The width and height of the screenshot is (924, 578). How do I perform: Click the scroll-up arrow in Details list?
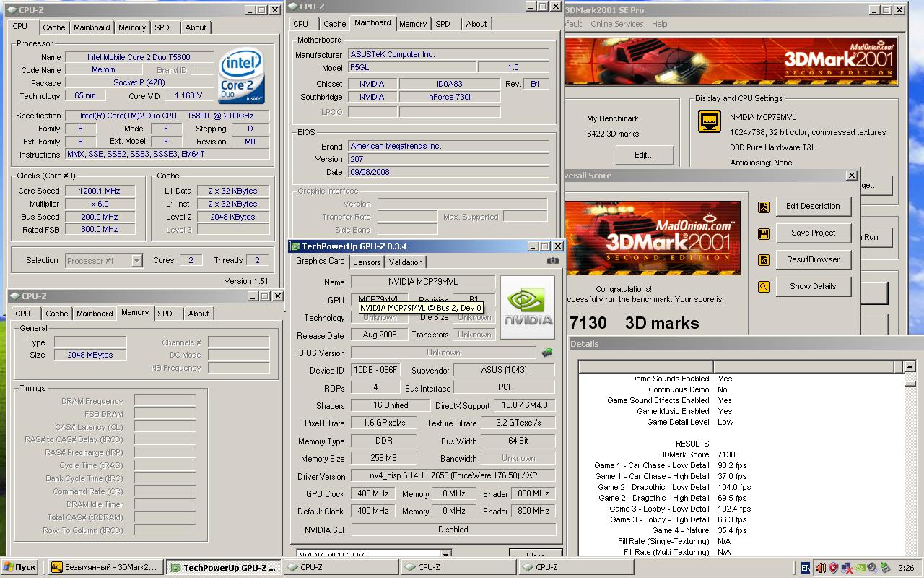pyautogui.click(x=910, y=368)
